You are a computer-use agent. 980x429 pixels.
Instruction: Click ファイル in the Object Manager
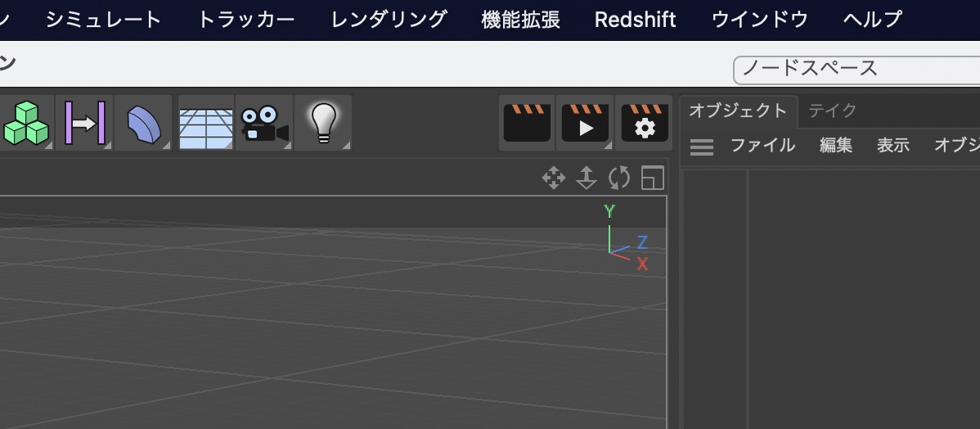(x=762, y=146)
